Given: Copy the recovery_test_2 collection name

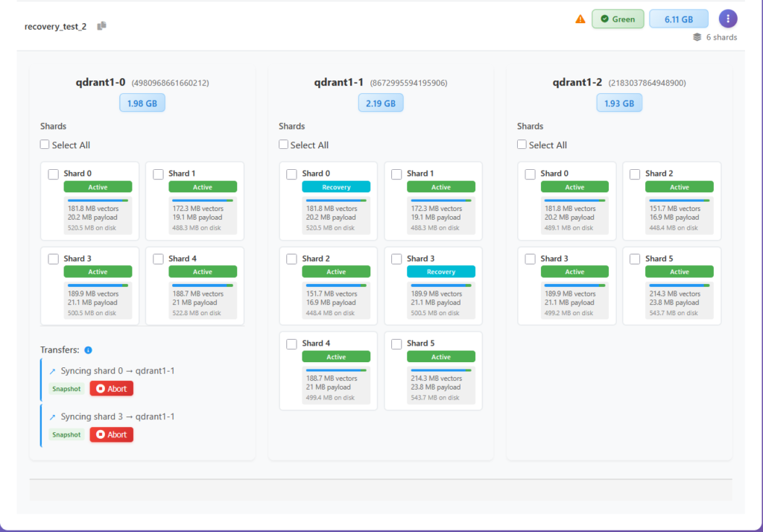Looking at the screenshot, I should (102, 26).
